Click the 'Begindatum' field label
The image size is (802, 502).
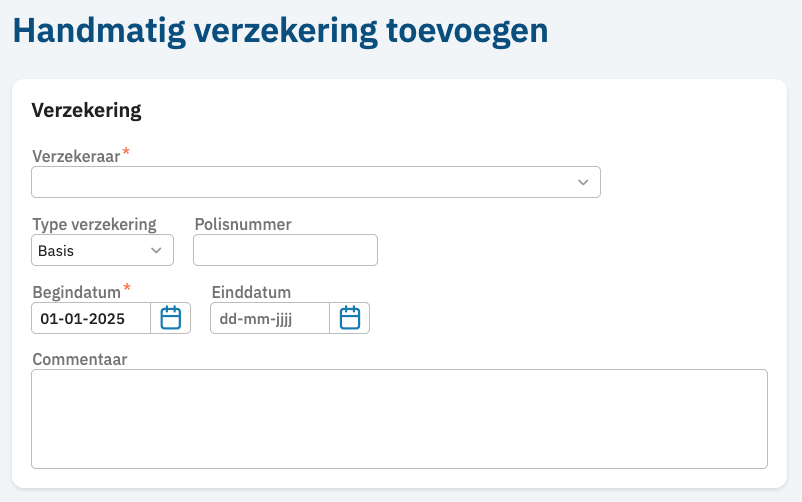pos(77,292)
